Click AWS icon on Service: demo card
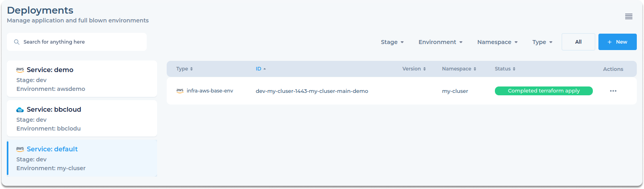Image resolution: width=644 pixels, height=189 pixels. tap(20, 70)
